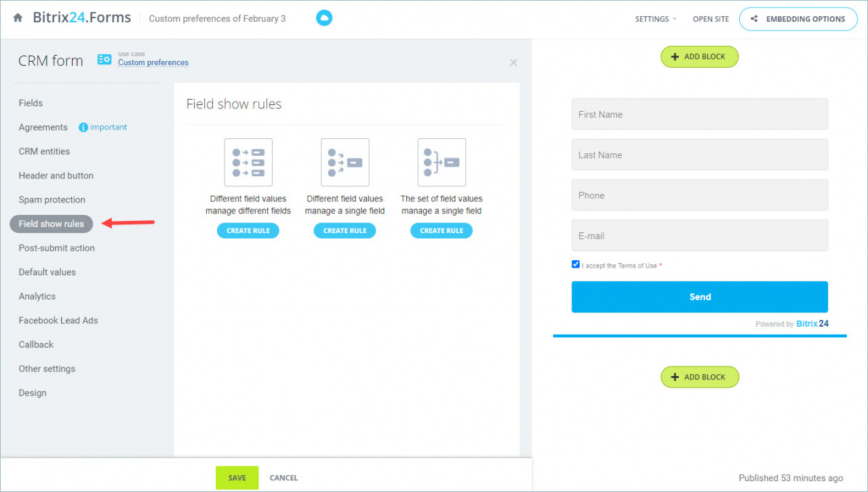Select 'Different field values manage different fields' icon
Image resolution: width=868 pixels, height=492 pixels.
(x=248, y=163)
